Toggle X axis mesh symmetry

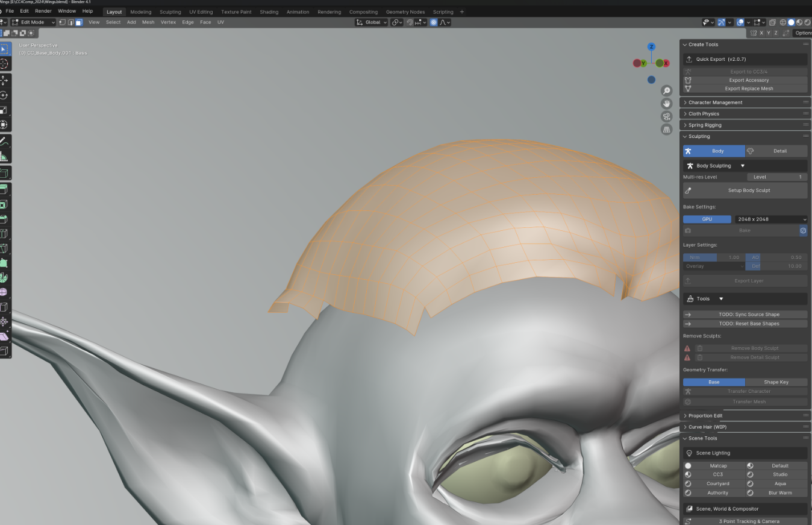coord(761,33)
